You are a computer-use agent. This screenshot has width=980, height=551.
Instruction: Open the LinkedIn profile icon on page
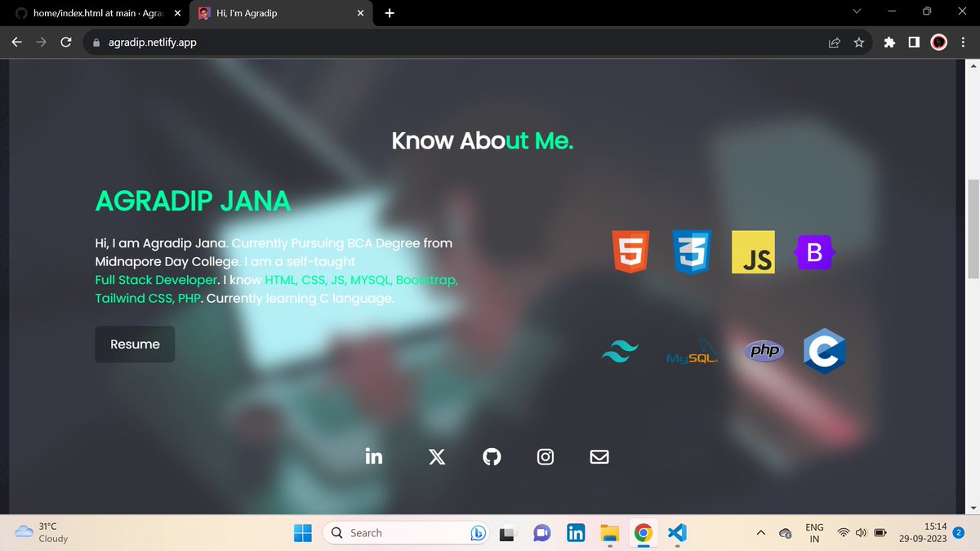click(374, 456)
